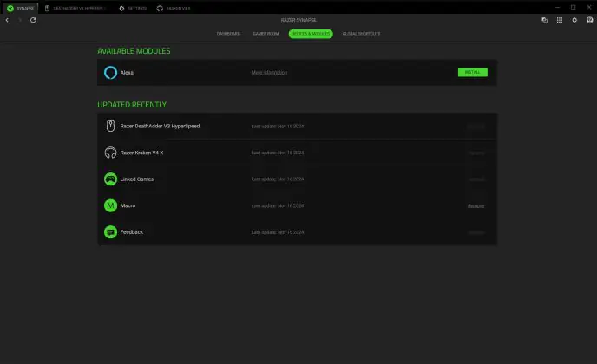Click the headset icon in the Kraken tab

[160, 8]
